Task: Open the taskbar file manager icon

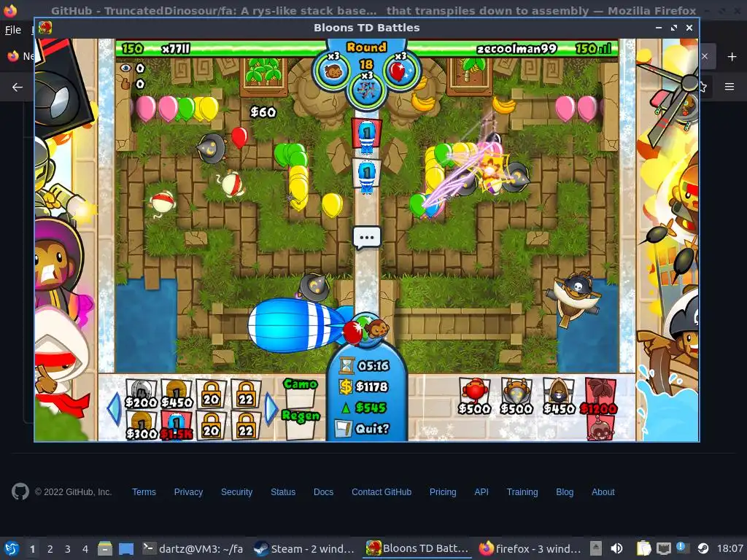Action: [x=105, y=549]
